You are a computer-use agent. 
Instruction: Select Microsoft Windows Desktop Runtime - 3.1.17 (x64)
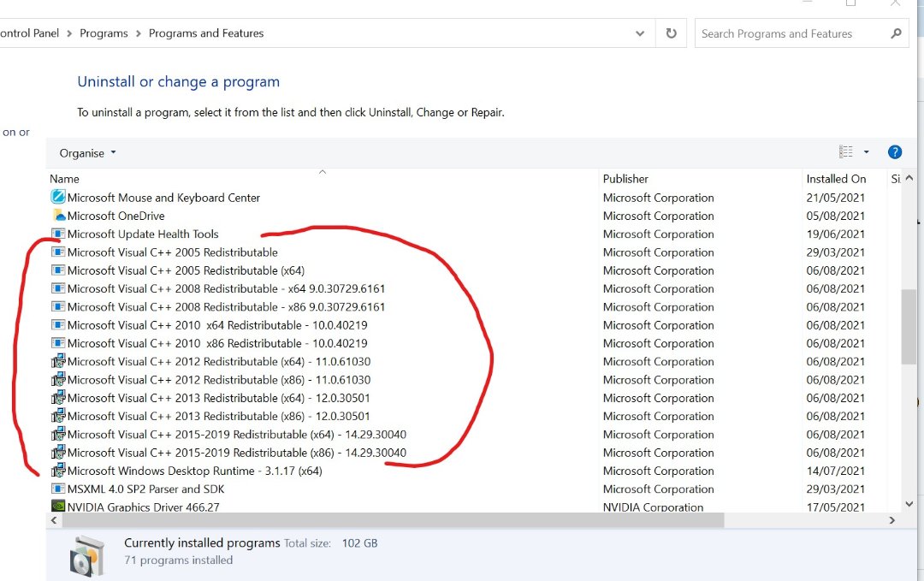click(194, 471)
